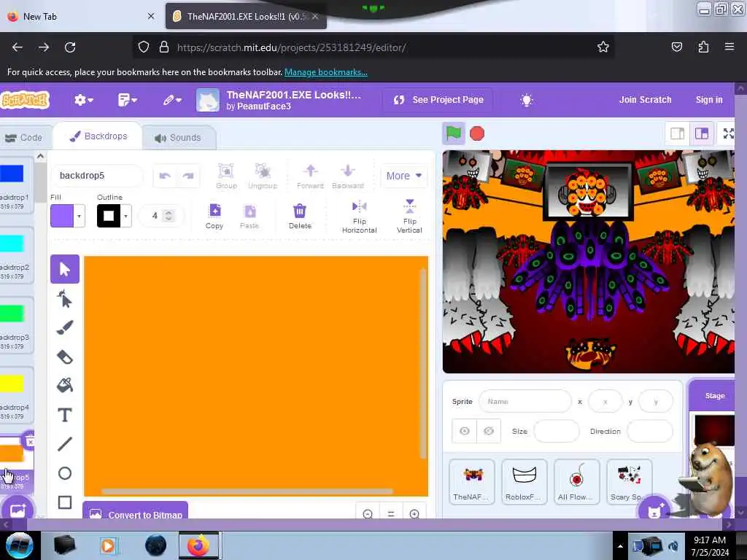This screenshot has width=747, height=560.
Task: Click Join Scratch link
Action: click(645, 100)
